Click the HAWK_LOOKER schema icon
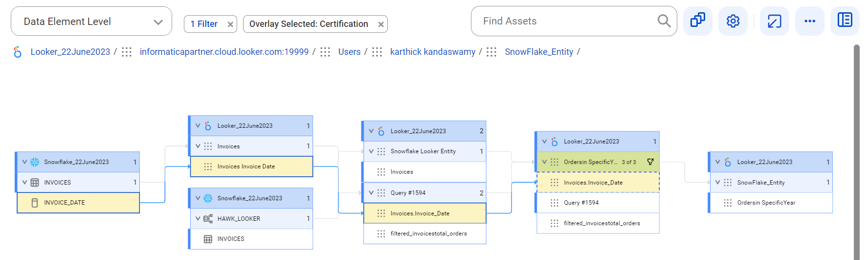The width and height of the screenshot is (868, 260). pyautogui.click(x=208, y=219)
